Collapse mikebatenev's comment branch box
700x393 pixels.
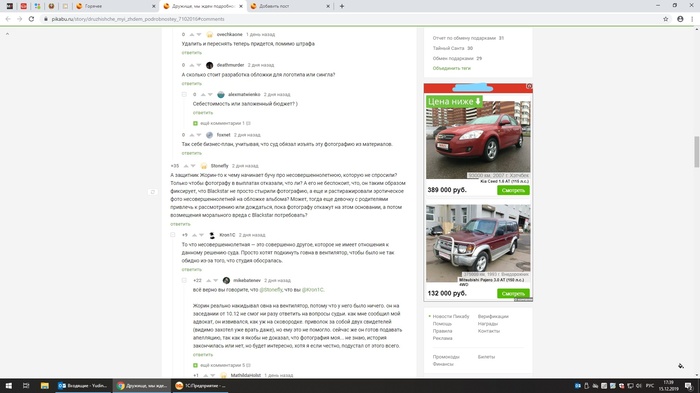(184, 280)
